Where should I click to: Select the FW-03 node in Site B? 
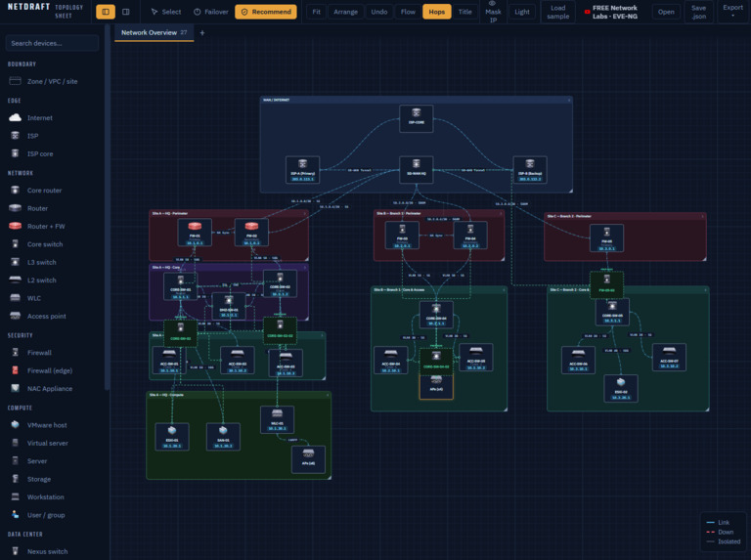[402, 235]
